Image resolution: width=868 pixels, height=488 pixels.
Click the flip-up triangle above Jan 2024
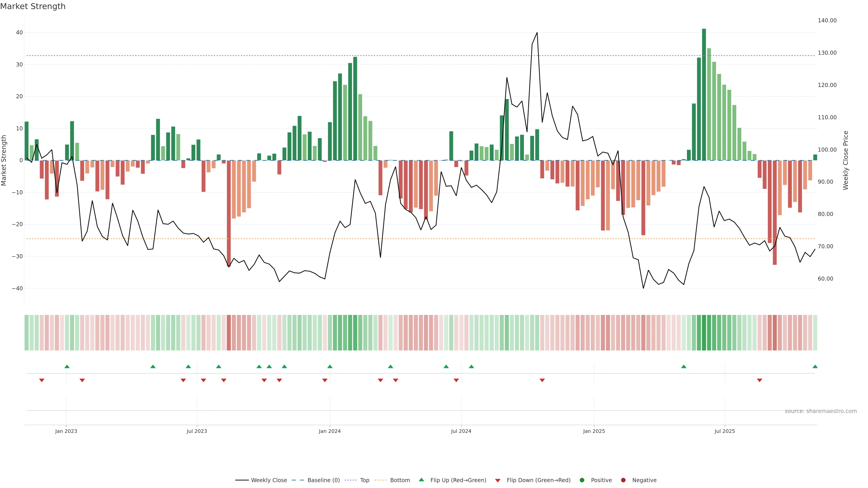(x=330, y=366)
